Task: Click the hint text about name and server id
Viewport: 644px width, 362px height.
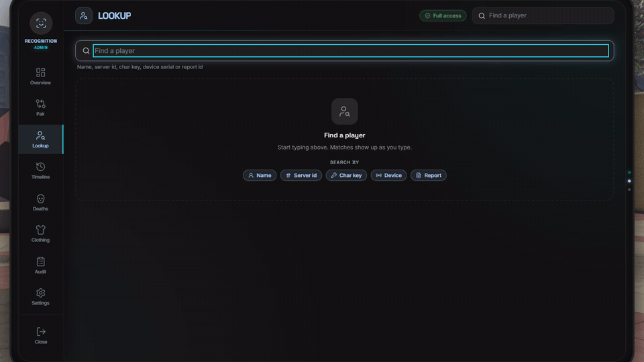Action: [x=140, y=67]
